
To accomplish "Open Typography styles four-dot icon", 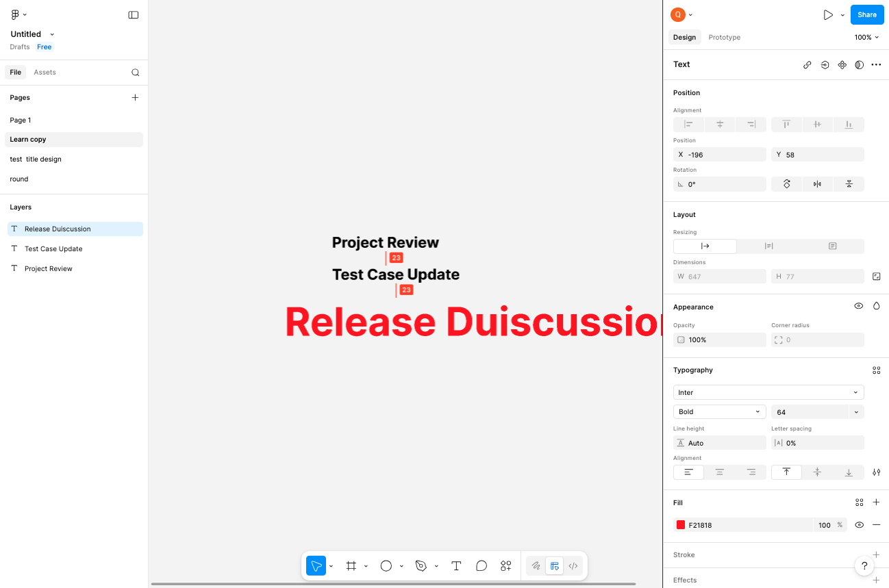I will point(876,370).
